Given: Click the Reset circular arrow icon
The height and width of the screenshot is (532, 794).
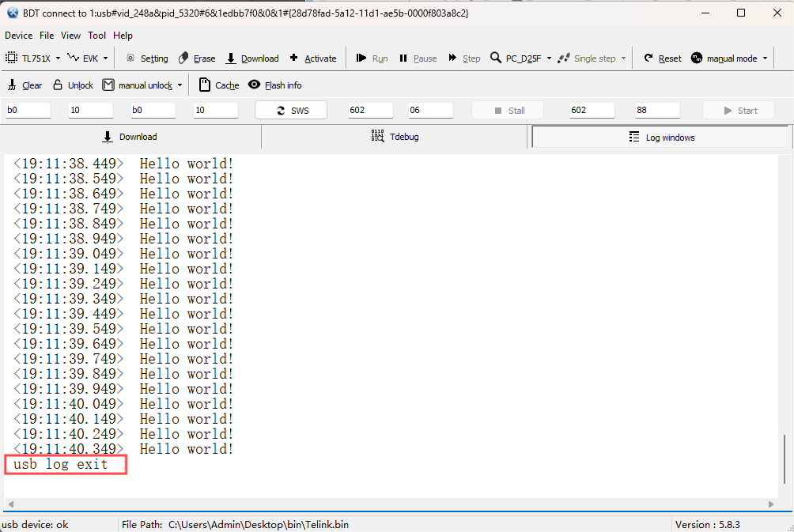Looking at the screenshot, I should coord(648,58).
